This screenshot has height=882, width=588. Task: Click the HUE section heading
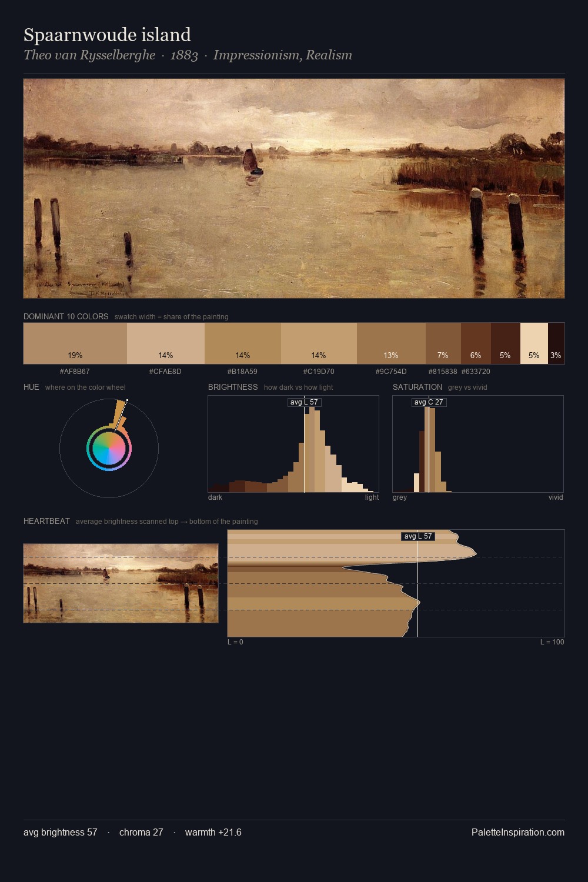pos(31,387)
